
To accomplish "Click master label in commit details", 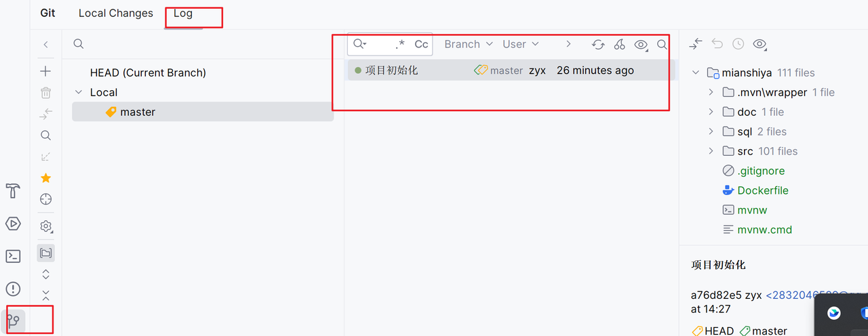I will (763, 331).
